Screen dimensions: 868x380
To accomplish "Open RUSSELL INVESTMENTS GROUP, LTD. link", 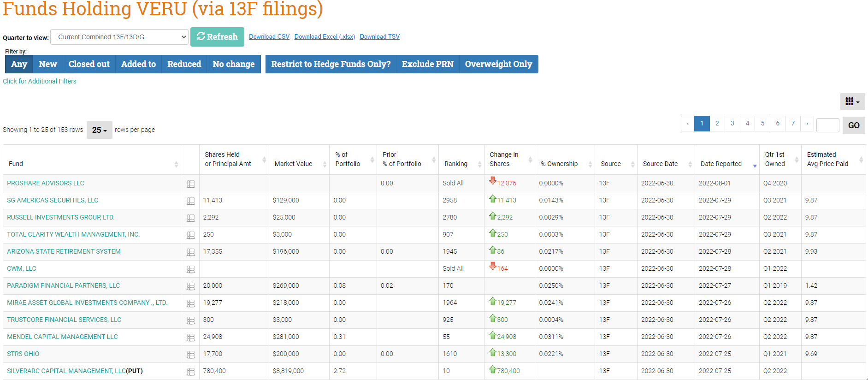I will pyautogui.click(x=61, y=217).
